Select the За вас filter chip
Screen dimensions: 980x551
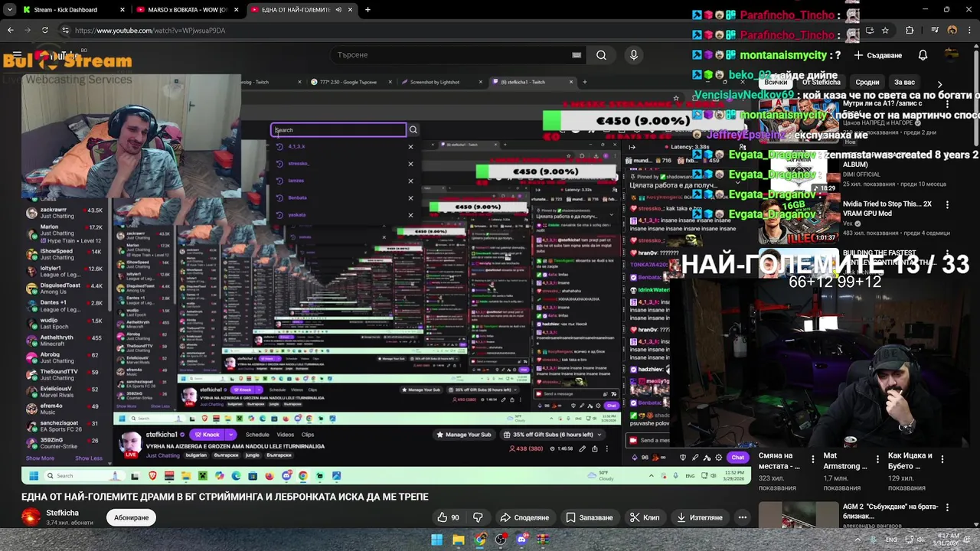[x=904, y=83]
